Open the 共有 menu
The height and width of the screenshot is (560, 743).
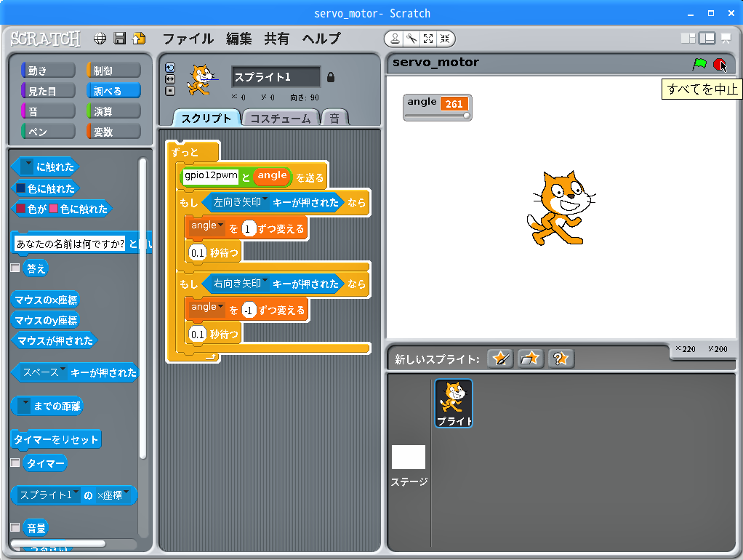(277, 39)
